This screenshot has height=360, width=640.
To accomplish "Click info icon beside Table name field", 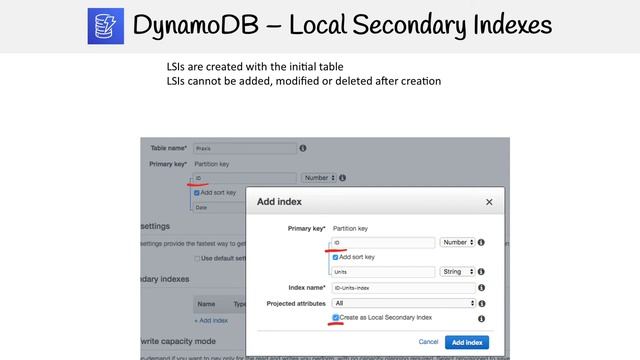I will [303, 148].
